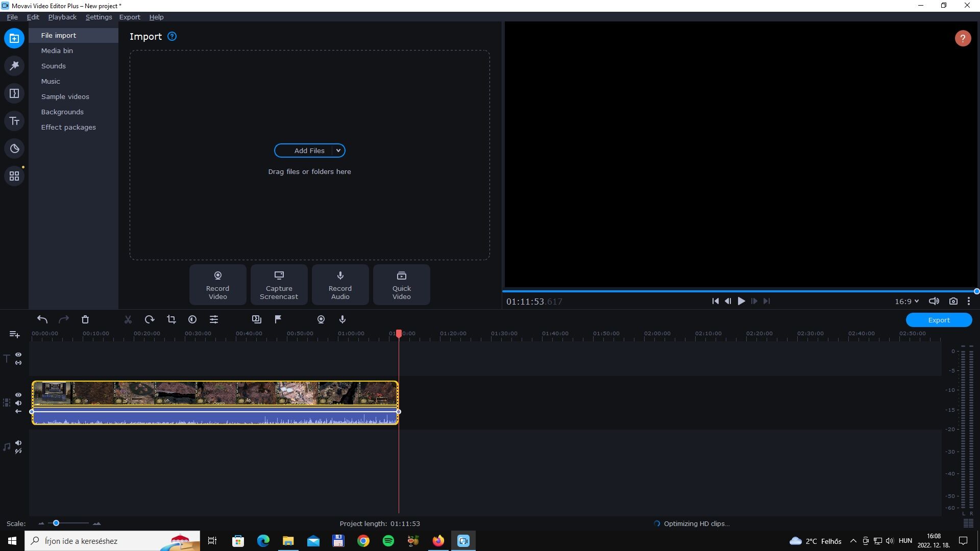Open the orange help bubble in preview
The height and width of the screenshot is (551, 980).
pos(963,38)
